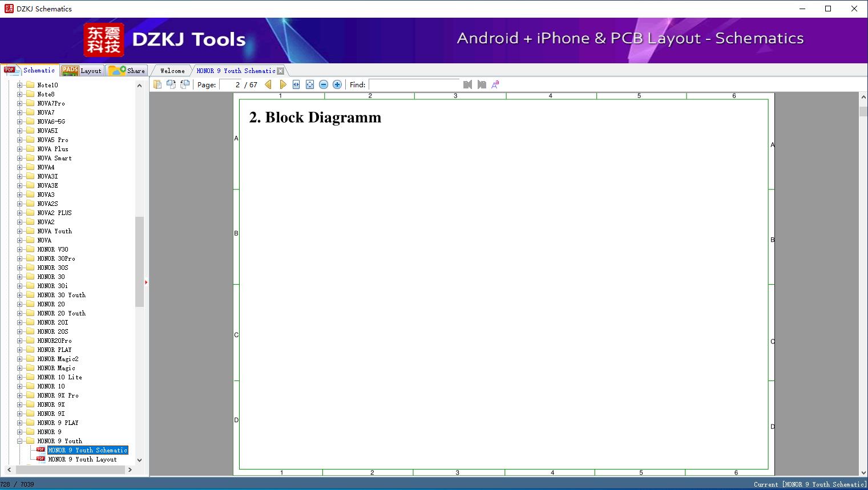This screenshot has height=490, width=868.
Task: Switch to the Layout tab
Action: 82,70
